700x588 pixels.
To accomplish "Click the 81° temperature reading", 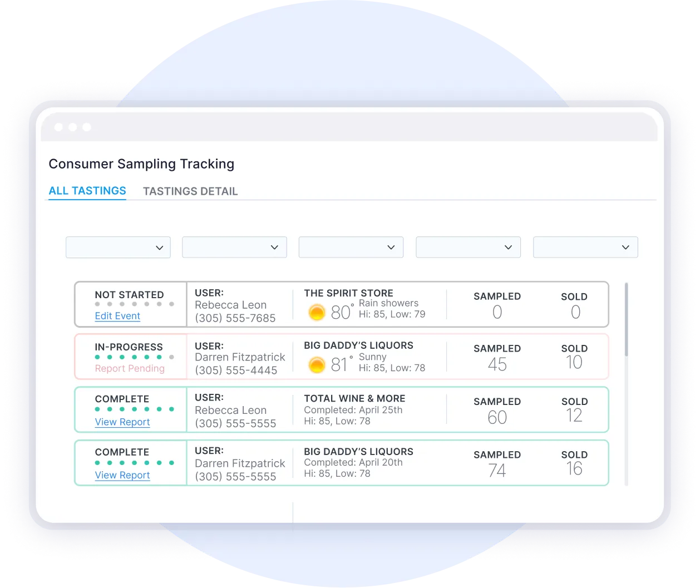I will (x=342, y=364).
